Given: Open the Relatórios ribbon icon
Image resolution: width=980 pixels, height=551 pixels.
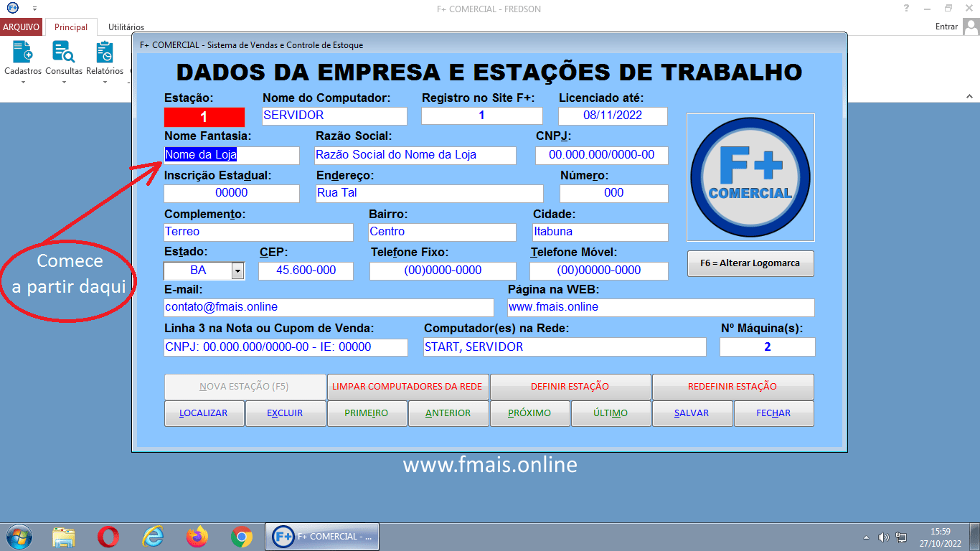Looking at the screenshot, I should pos(105,52).
